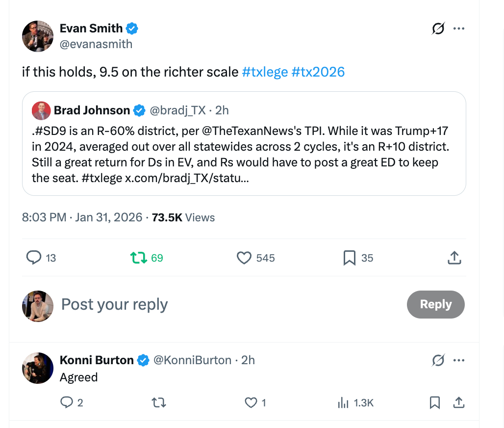The width and height of the screenshot is (504, 428).
Task: Repost Konni Burton's reply
Action: 159,403
